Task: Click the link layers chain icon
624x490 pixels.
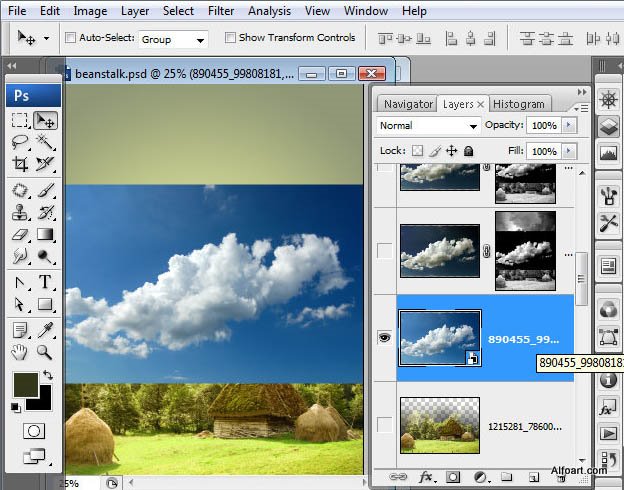Action: [x=398, y=477]
